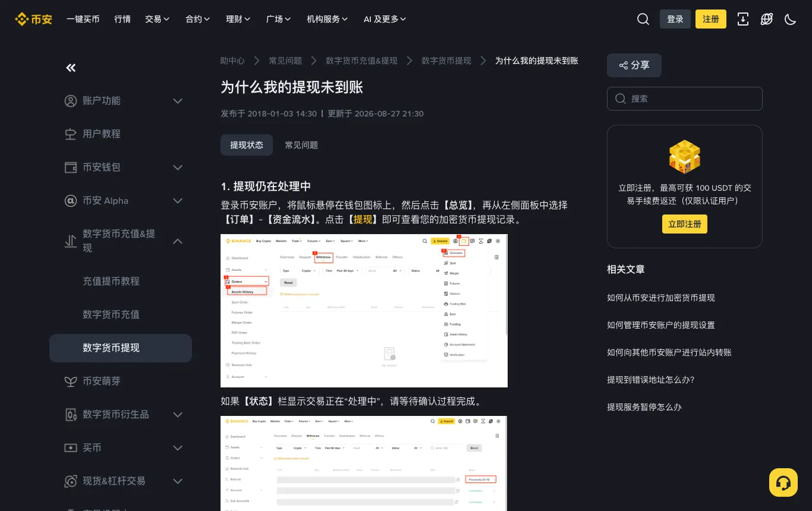Viewport: 812px width, 511px height.
Task: Toggle dark mode moon icon
Action: tap(791, 19)
